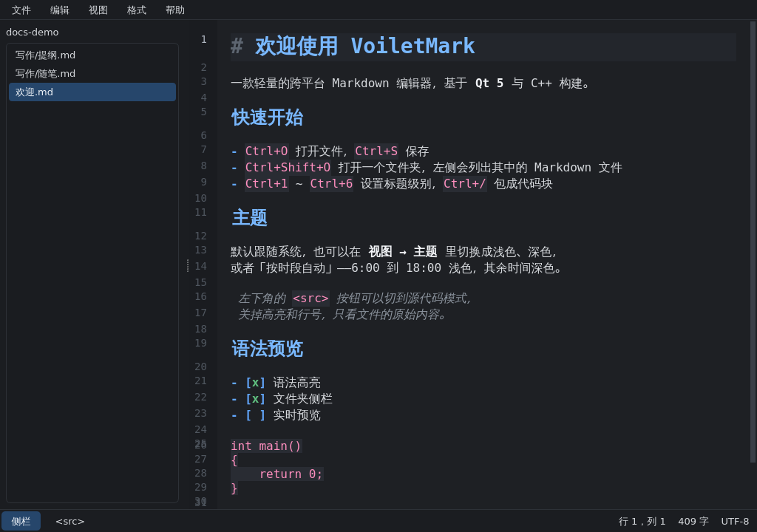The width and height of the screenshot is (757, 532).
Task: Select 写作/随笔.md in the file list
Action: click(x=92, y=73)
